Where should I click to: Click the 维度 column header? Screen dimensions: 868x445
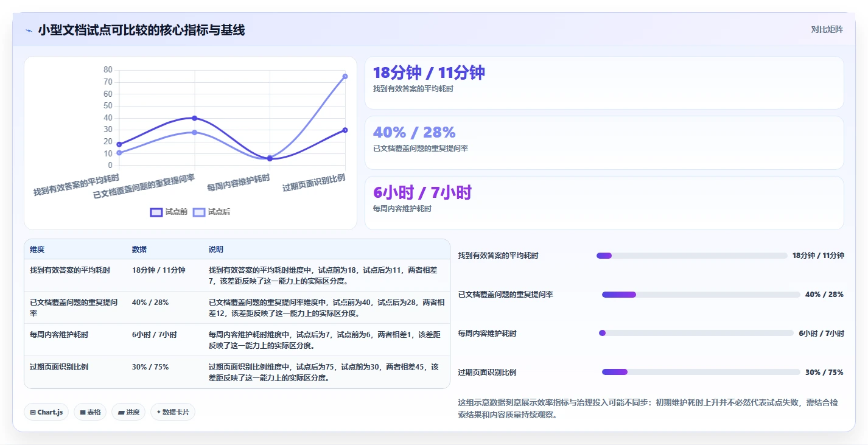tap(37, 250)
